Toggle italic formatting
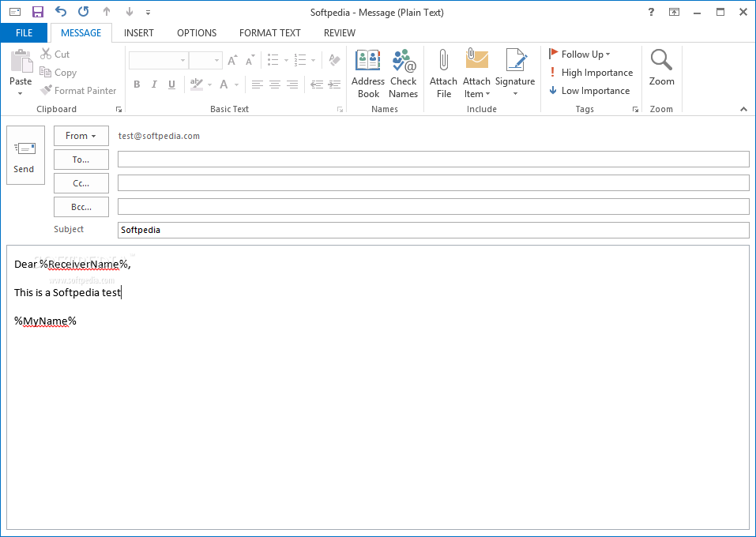The width and height of the screenshot is (756, 537). 154,84
